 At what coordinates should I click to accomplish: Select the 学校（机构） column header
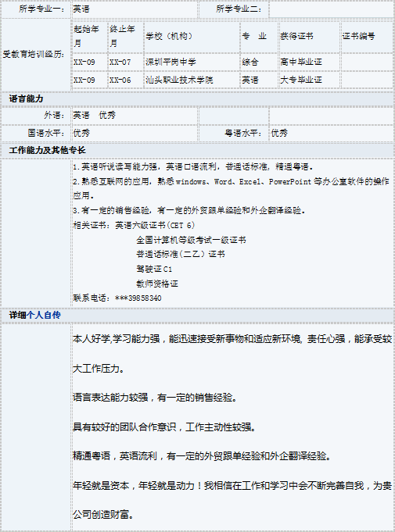pos(192,36)
